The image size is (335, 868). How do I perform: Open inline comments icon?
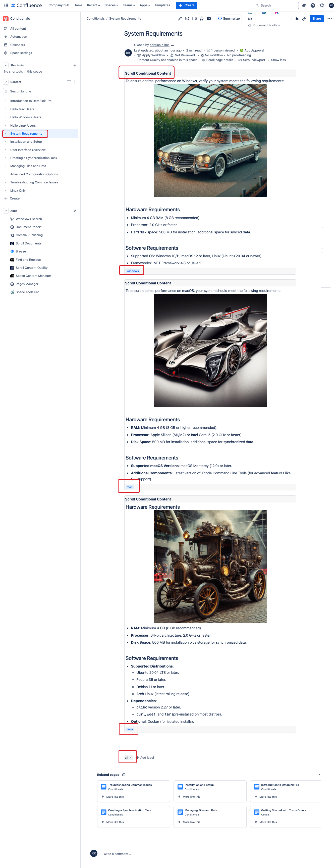point(187,19)
